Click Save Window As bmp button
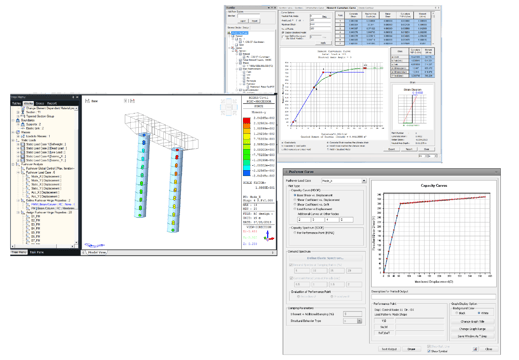Image resolution: width=519 pixels, height=360 pixels. point(472,336)
